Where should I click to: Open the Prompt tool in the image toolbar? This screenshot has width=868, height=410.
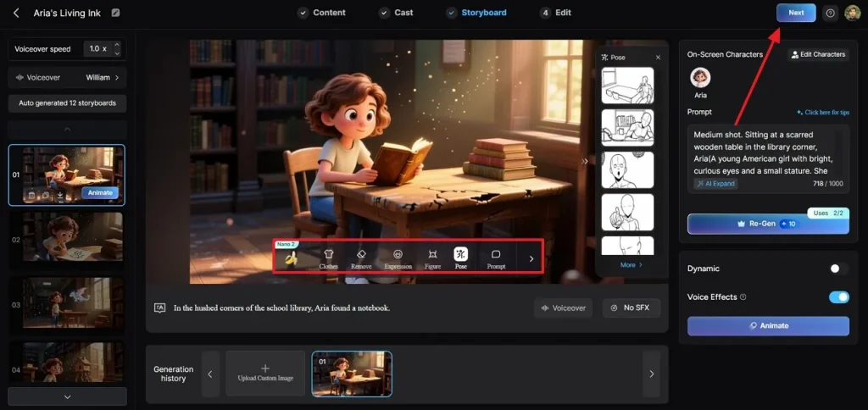point(496,258)
